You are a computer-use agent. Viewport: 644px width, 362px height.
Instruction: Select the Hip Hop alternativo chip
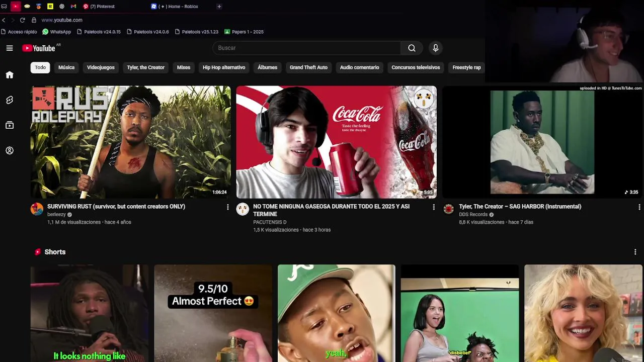tap(224, 67)
